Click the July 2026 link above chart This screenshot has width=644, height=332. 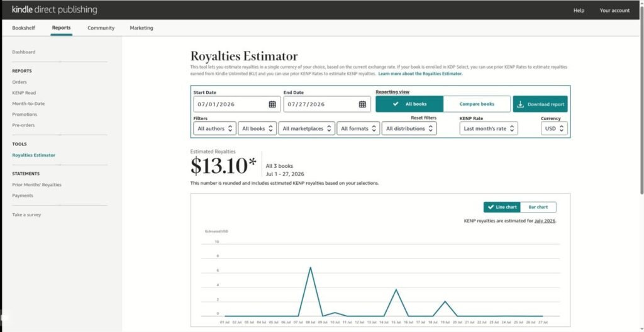click(545, 221)
